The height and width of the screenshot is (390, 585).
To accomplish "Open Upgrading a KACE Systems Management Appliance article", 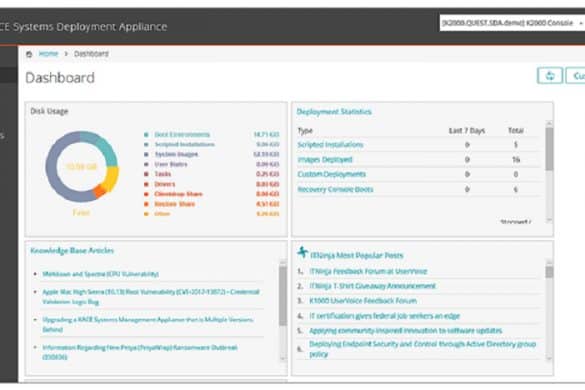I will coord(148,324).
